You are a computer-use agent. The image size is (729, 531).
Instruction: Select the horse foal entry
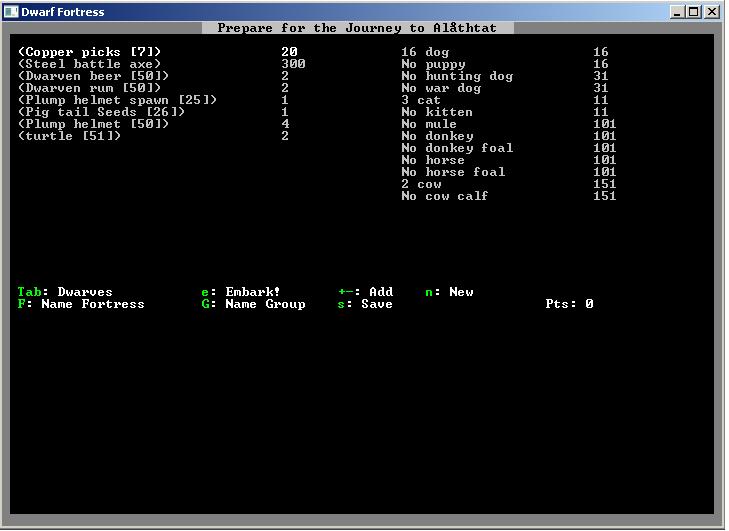(453, 172)
